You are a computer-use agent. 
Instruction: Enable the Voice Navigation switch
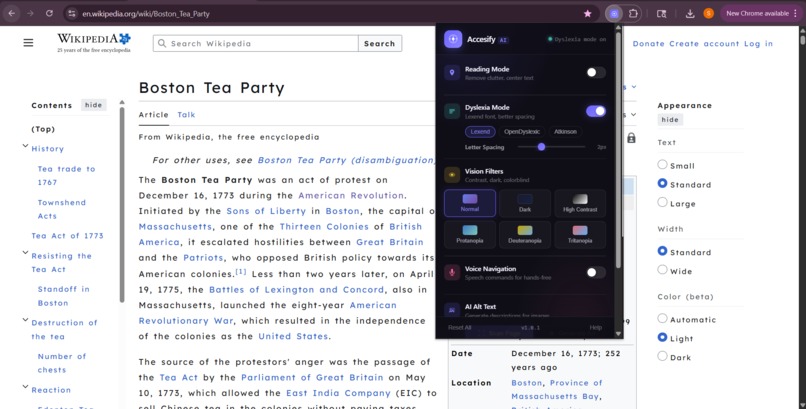[596, 272]
